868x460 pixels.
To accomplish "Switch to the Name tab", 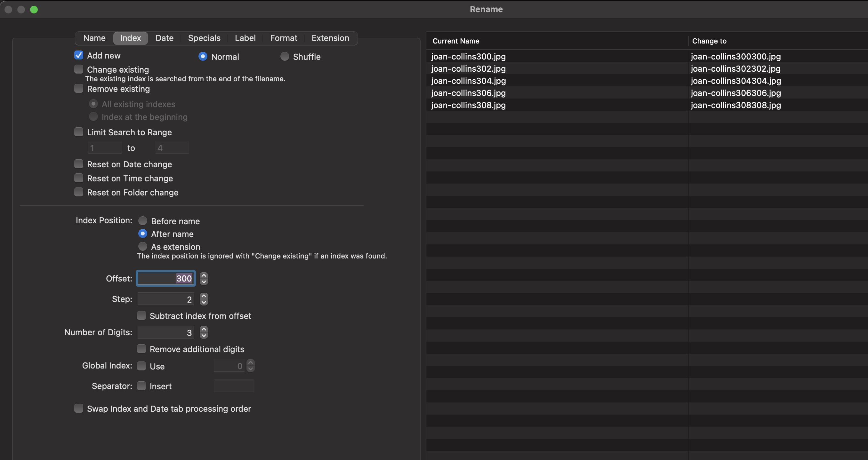I will pos(94,38).
